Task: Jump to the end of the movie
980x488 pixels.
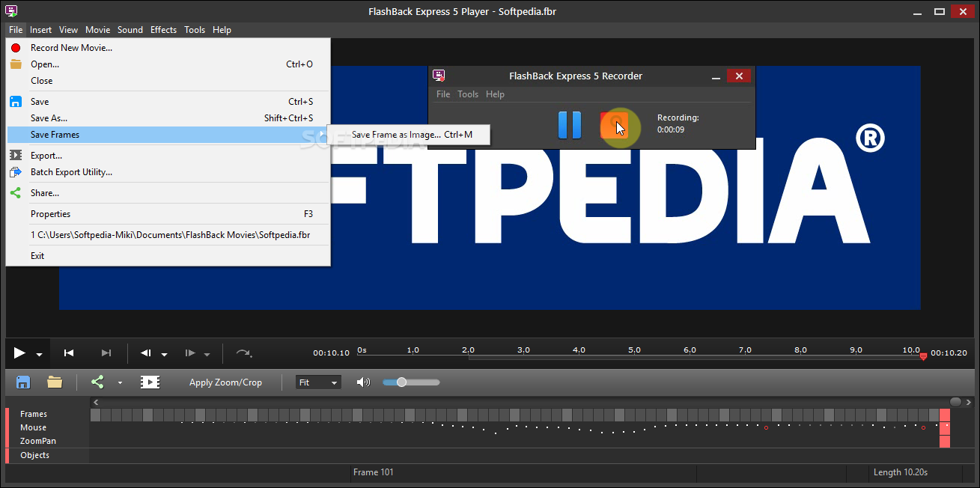Action: coord(106,353)
